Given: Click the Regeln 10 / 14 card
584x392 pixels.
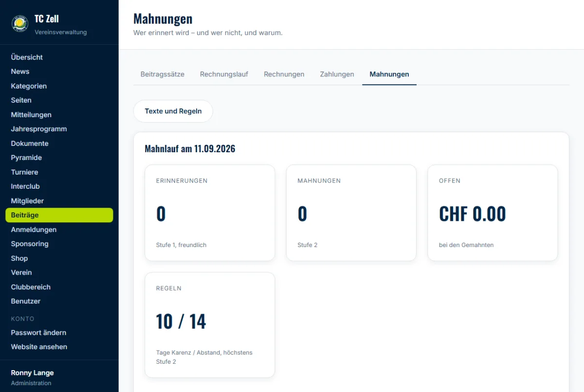Looking at the screenshot, I should pyautogui.click(x=210, y=325).
